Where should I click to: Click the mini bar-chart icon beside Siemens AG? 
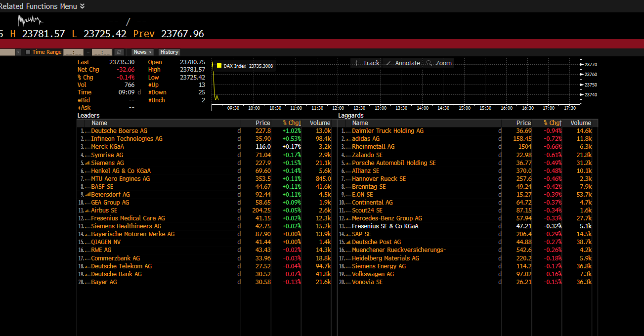tap(87, 163)
